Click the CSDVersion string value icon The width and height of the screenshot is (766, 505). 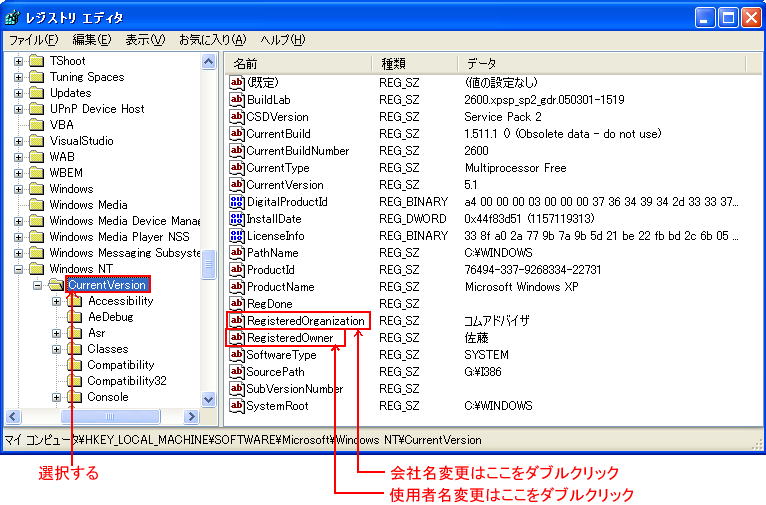237,117
